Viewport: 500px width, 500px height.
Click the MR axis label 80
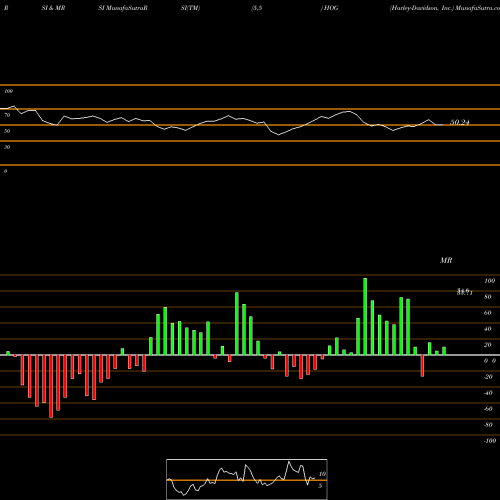[488, 297]
